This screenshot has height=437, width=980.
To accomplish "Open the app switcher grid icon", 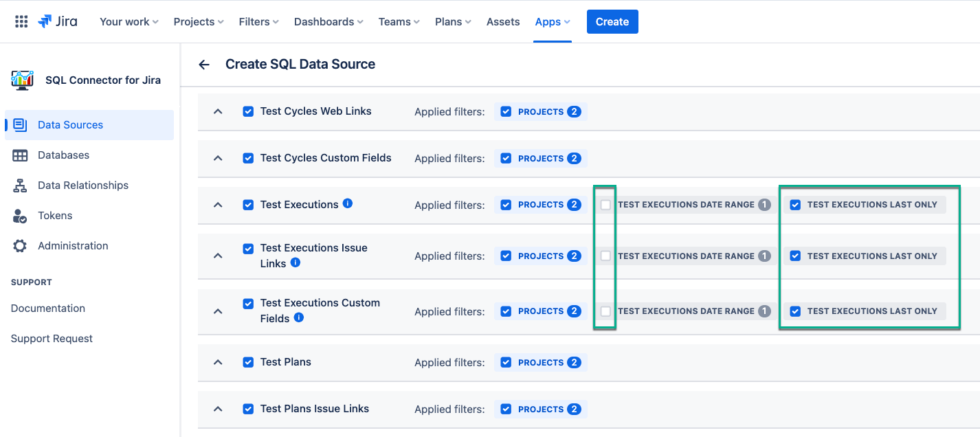I will point(21,21).
